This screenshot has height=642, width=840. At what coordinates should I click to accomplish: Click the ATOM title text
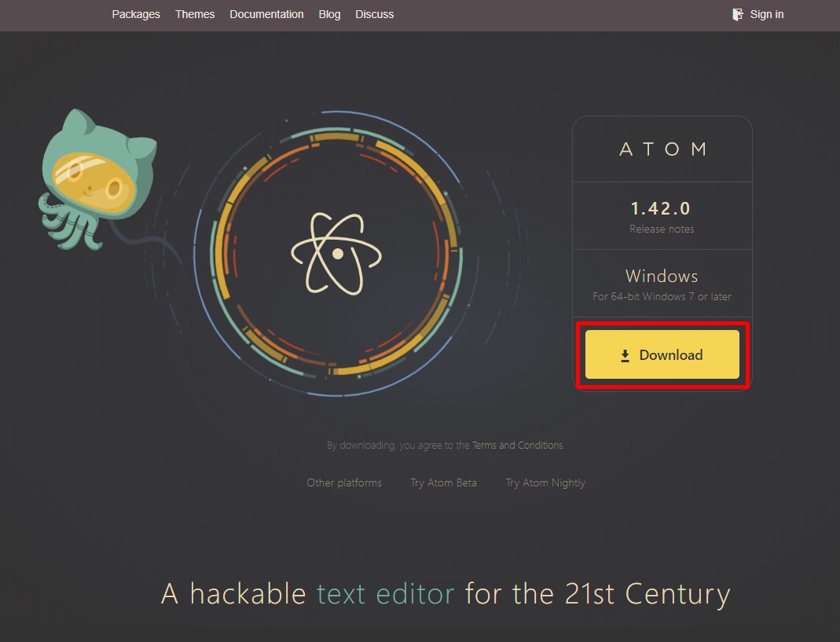pos(662,149)
